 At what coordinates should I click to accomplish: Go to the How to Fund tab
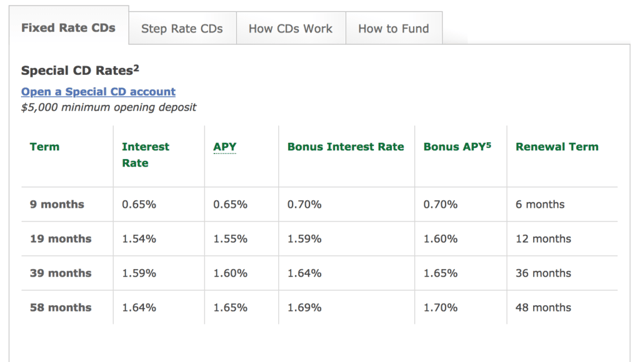coord(394,29)
